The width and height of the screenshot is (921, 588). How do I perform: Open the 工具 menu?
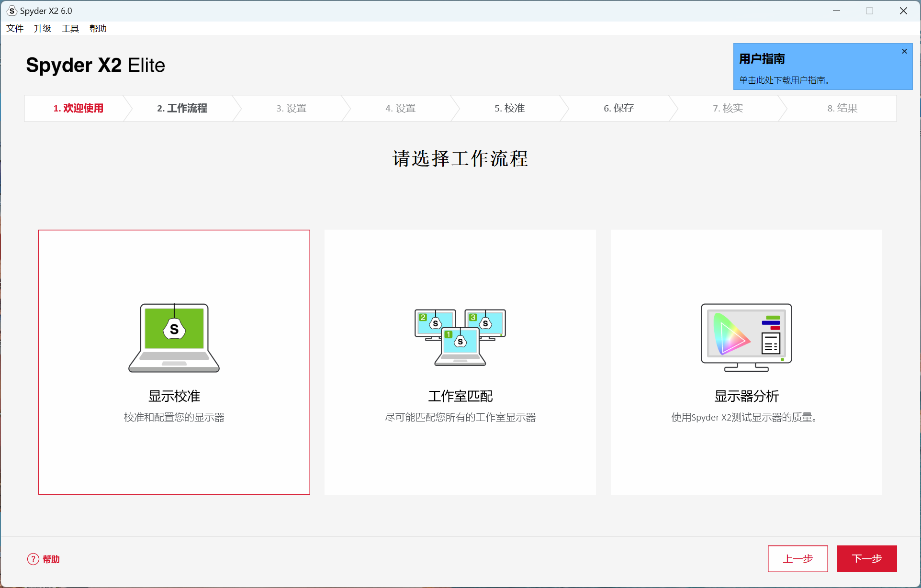pyautogui.click(x=70, y=29)
